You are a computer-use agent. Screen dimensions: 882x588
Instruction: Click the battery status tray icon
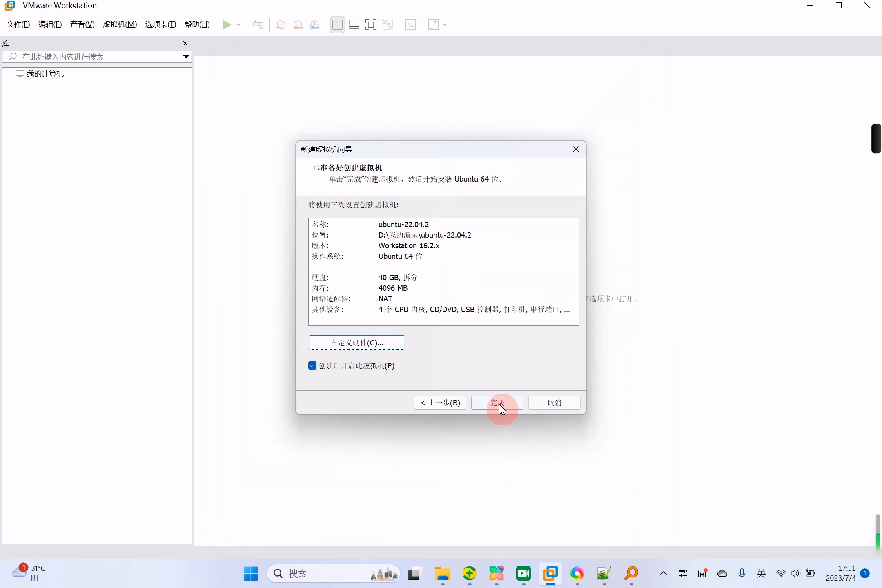[x=811, y=574]
